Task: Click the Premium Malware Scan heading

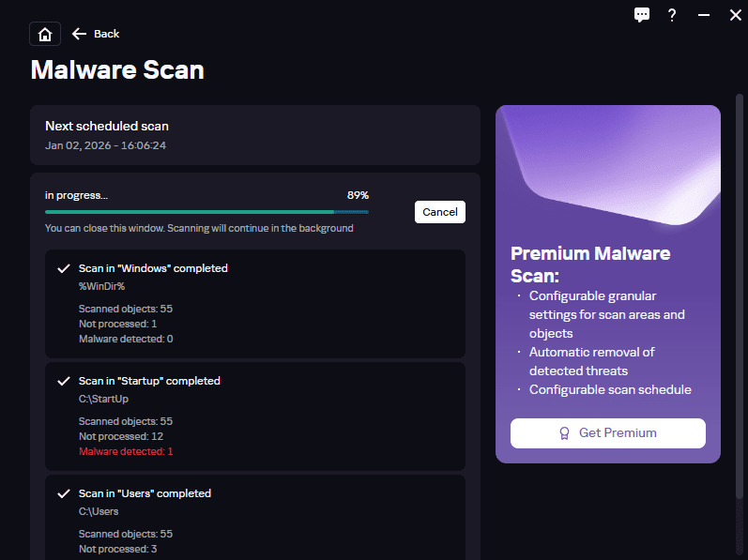Action: click(590, 265)
